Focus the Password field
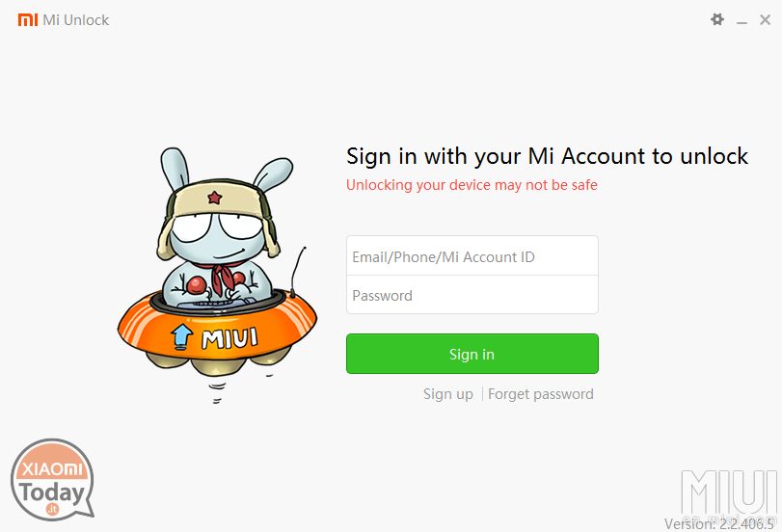This screenshot has height=532, width=782. click(472, 295)
